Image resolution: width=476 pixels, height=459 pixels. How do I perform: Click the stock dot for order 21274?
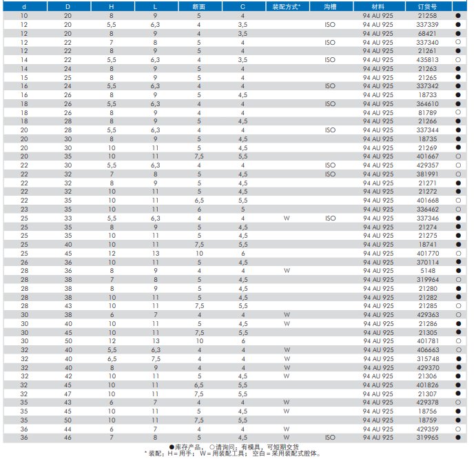pos(457,227)
